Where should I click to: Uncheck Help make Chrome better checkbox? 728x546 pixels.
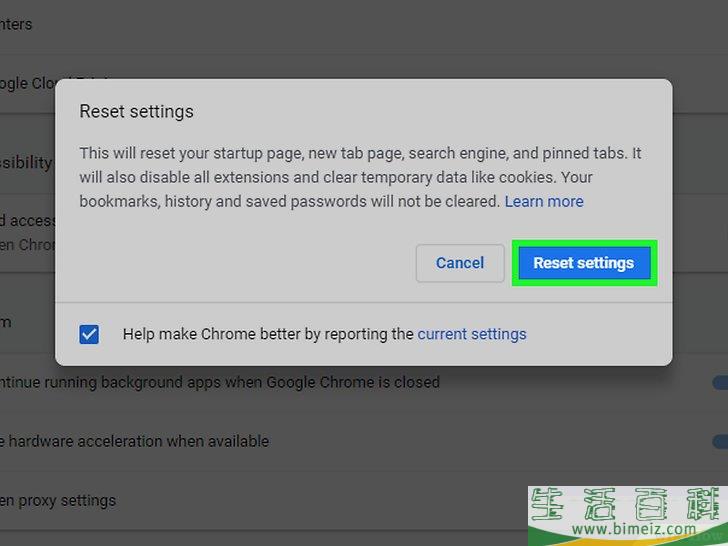[89, 334]
